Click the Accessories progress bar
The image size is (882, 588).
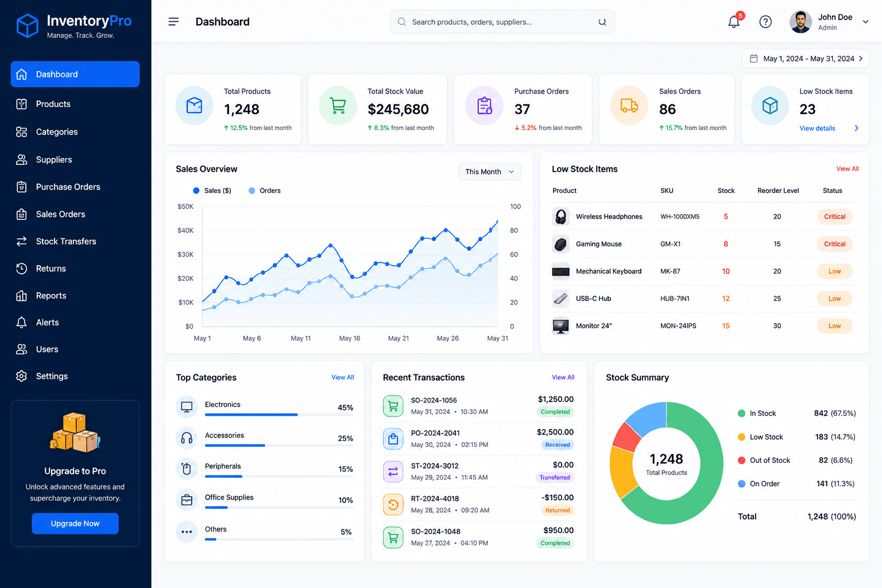click(279, 446)
